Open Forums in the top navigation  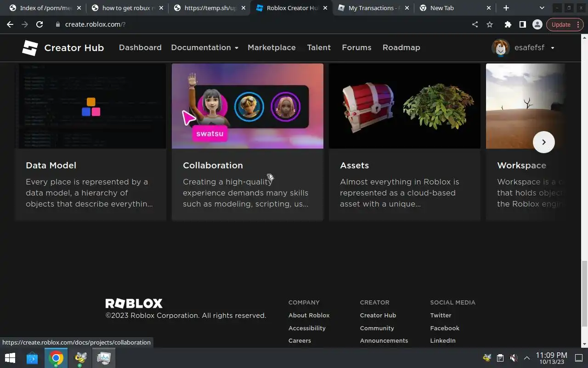click(x=356, y=47)
